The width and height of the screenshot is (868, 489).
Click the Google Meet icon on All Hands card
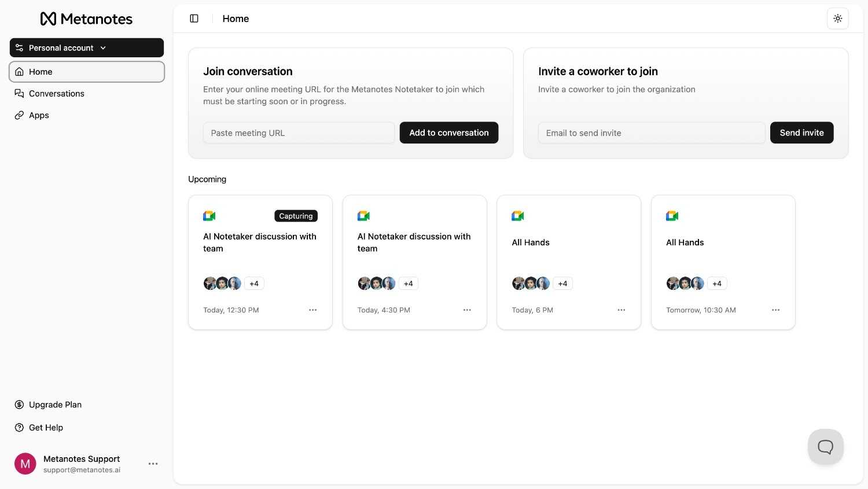tap(517, 215)
